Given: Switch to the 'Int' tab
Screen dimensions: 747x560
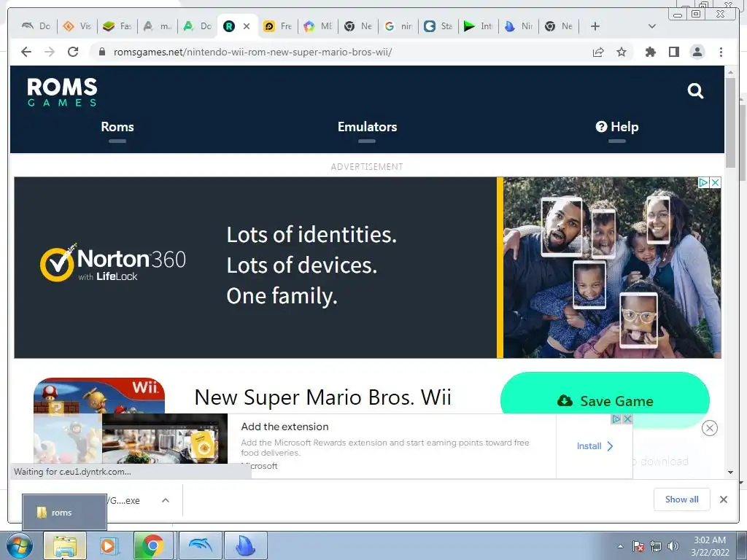Looking at the screenshot, I should (479, 26).
